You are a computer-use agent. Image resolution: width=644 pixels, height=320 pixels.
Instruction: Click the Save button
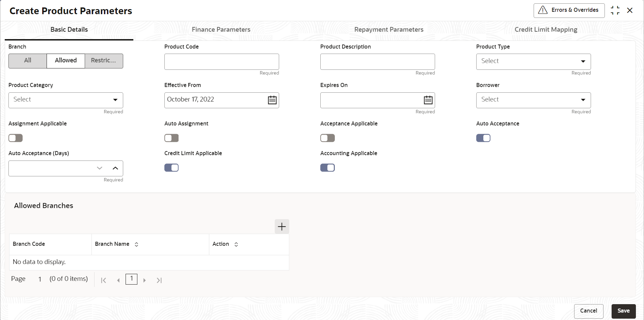(x=623, y=311)
